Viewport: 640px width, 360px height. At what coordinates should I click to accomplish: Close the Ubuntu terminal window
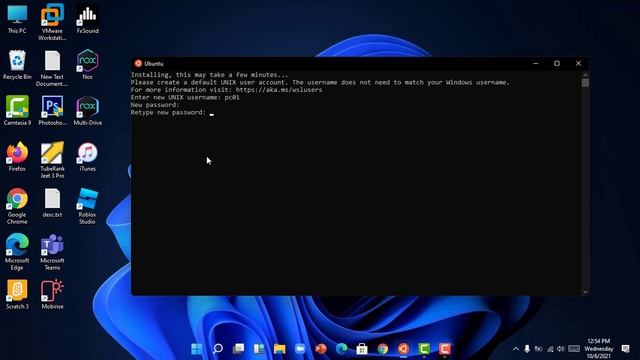pos(578,63)
